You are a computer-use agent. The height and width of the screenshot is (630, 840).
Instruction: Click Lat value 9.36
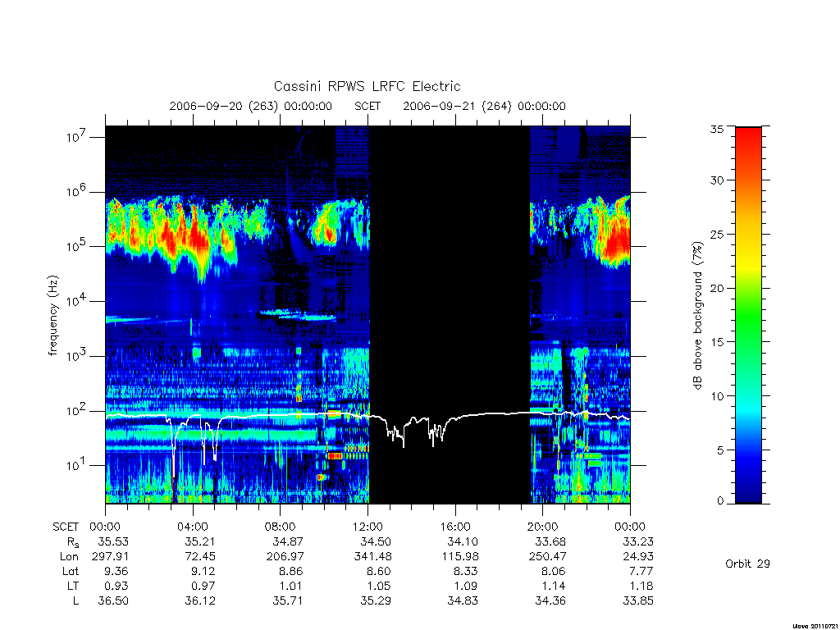coord(116,571)
